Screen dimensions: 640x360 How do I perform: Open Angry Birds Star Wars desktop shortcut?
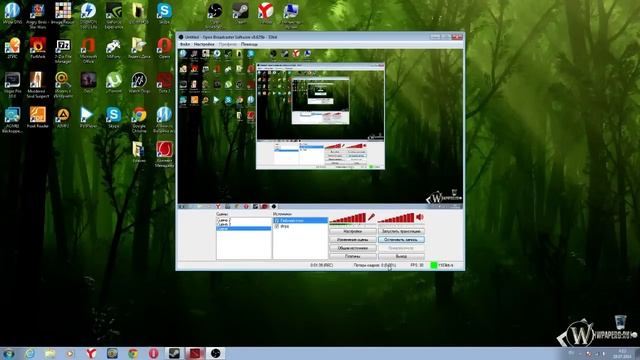pos(38,16)
